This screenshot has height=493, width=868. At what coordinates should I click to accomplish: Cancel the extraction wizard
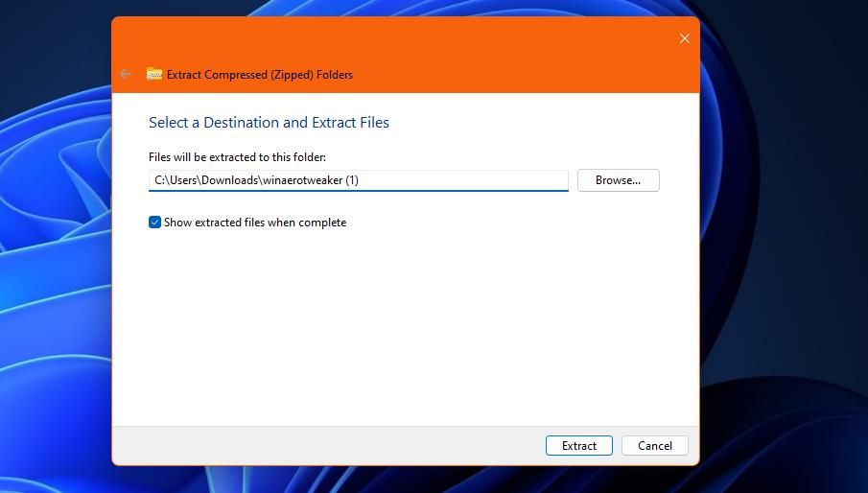click(655, 445)
